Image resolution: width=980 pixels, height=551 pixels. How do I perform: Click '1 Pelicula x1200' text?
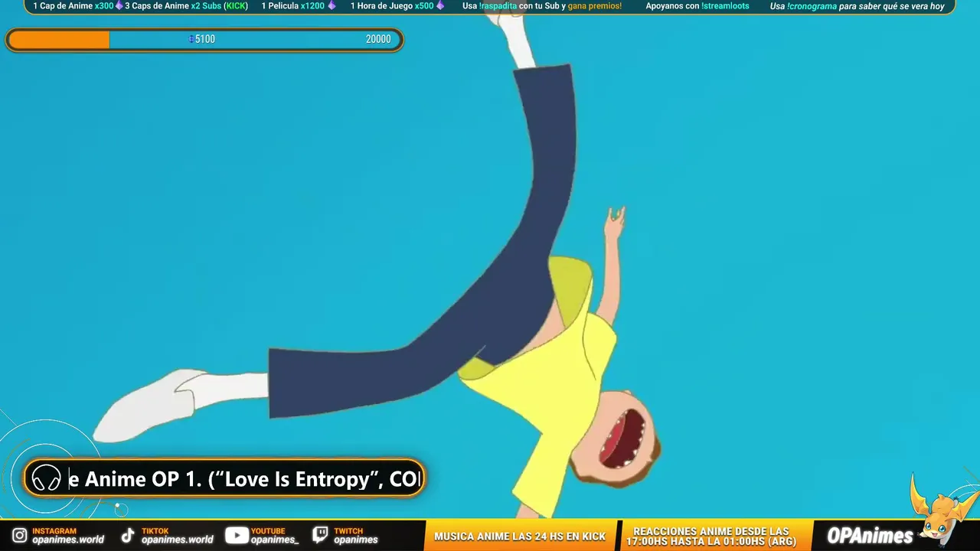point(293,6)
